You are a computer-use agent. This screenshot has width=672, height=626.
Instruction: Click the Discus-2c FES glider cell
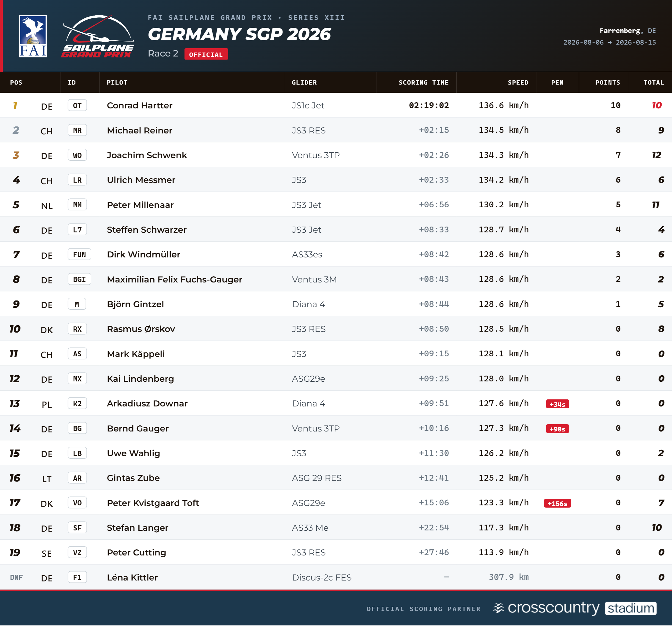[x=322, y=577]
